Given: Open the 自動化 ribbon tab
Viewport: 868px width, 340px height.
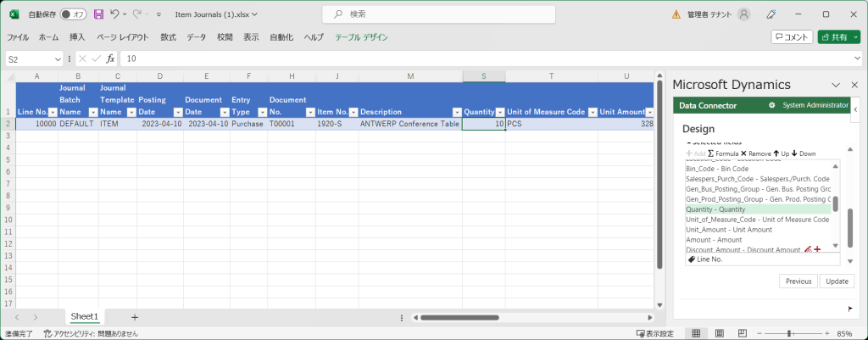Looking at the screenshot, I should click(281, 37).
